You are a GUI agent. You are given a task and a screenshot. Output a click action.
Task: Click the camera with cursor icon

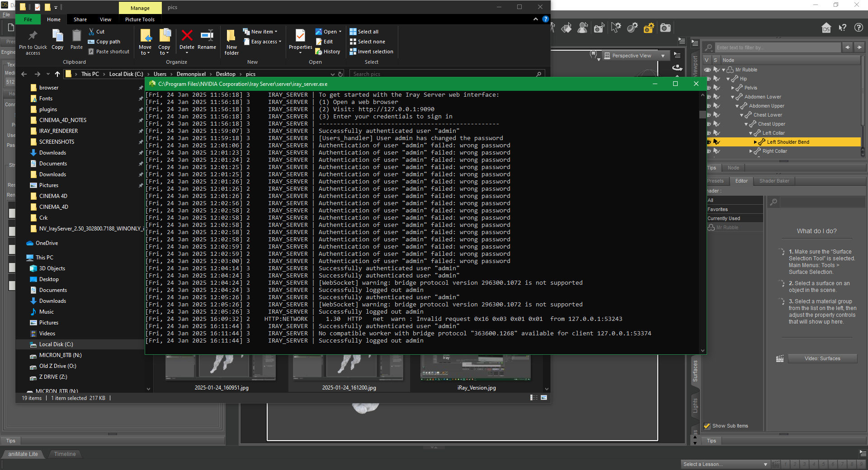pos(599,28)
